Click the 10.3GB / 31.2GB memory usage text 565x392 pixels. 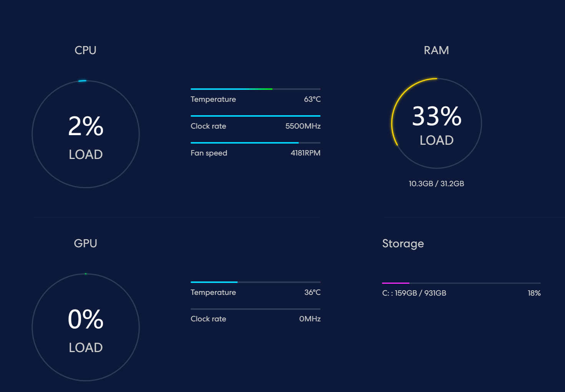point(436,184)
